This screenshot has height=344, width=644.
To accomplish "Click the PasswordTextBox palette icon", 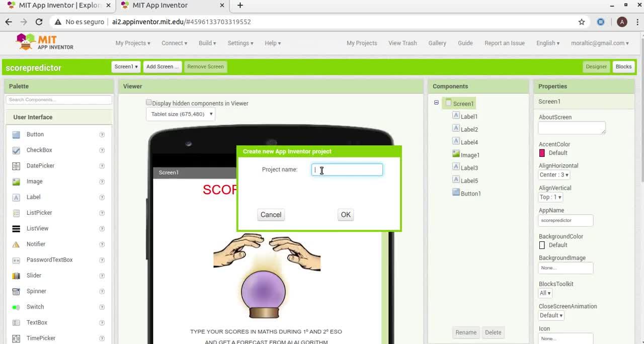I will coord(16,260).
